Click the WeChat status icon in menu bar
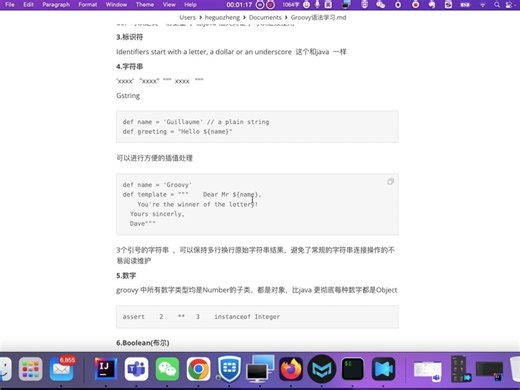 coord(380,5)
